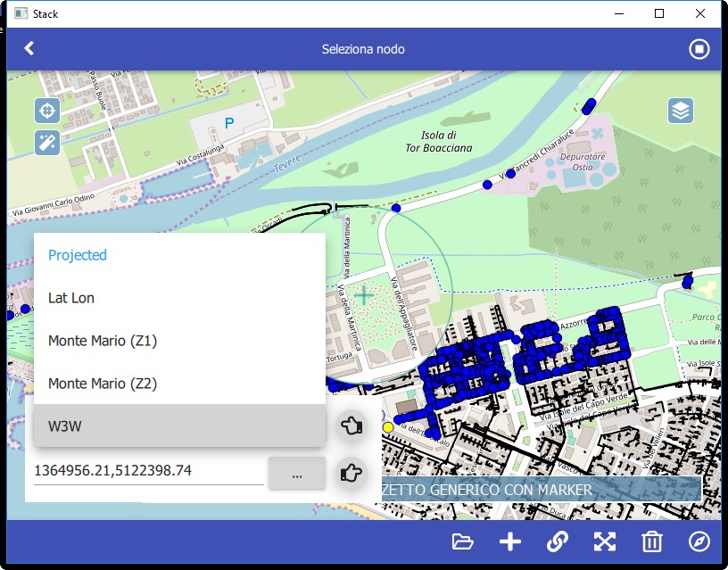
Task: Add new item with plus icon
Action: [x=510, y=541]
